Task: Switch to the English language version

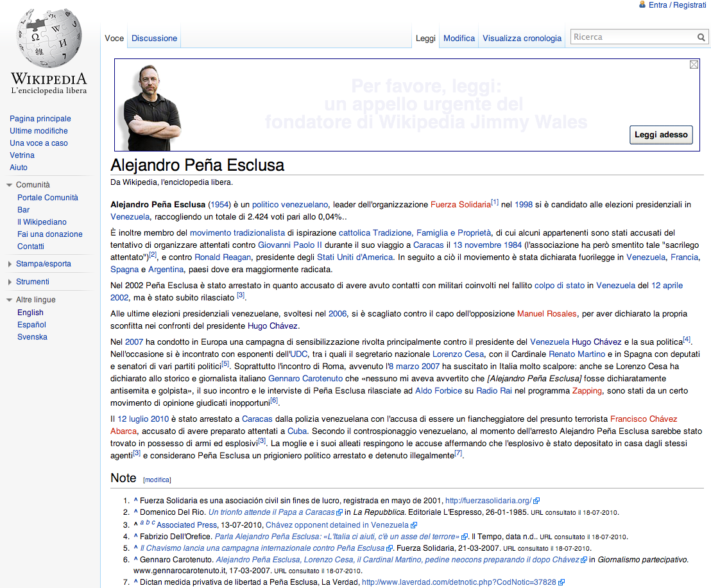Action: click(30, 313)
